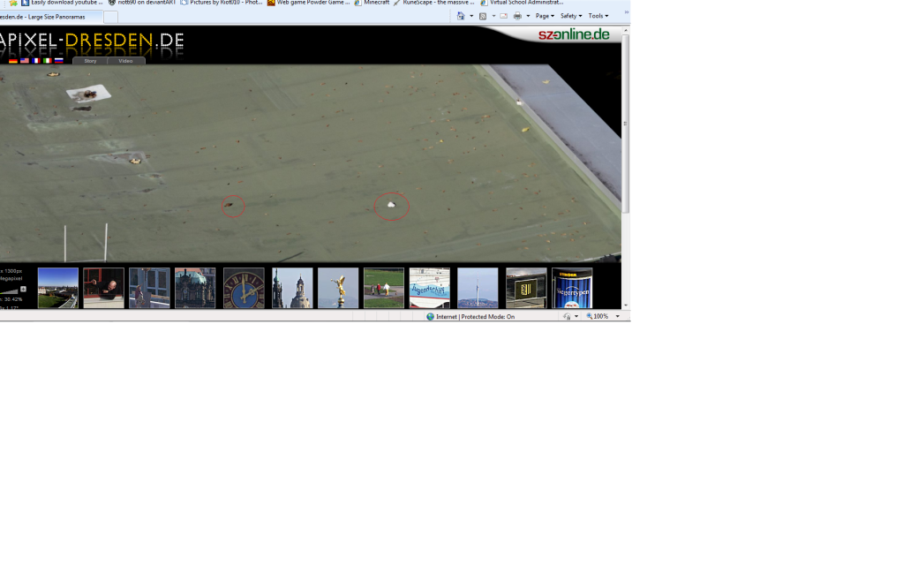
Task: Switch to the Story tab
Action: (90, 61)
